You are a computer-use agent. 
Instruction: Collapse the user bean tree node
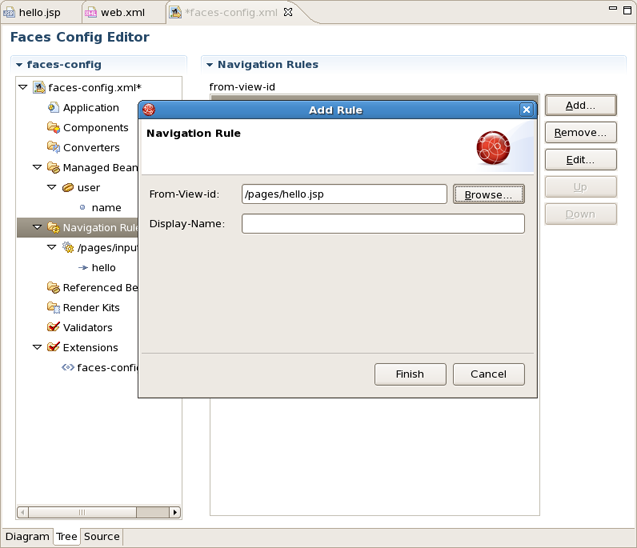pos(52,187)
